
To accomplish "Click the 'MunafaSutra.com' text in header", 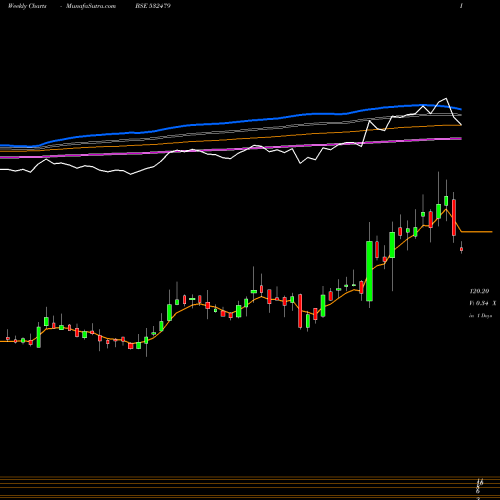I will point(91,6).
